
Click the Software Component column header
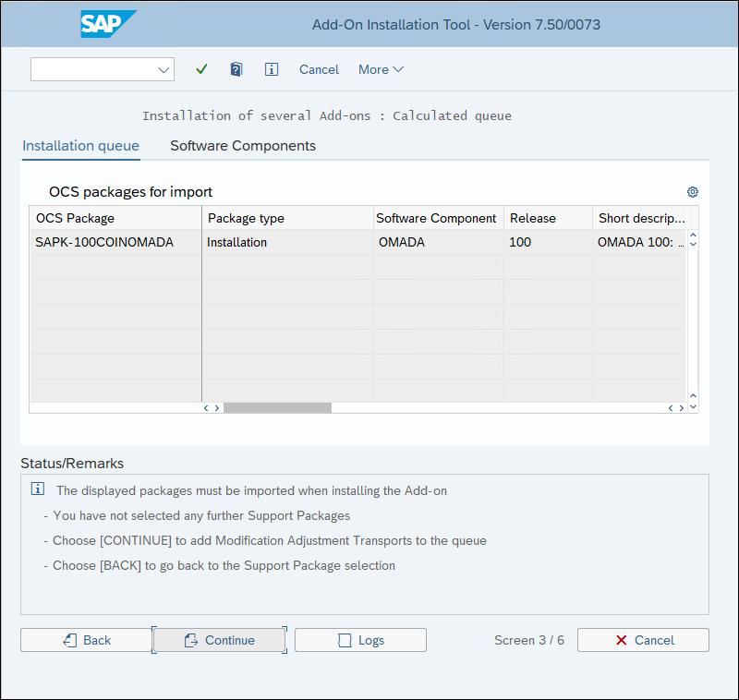pyautogui.click(x=439, y=218)
